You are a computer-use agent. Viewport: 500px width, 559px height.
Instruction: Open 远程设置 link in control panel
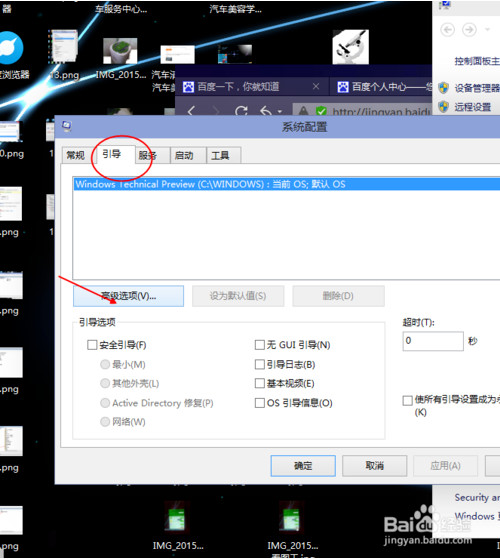[x=473, y=107]
